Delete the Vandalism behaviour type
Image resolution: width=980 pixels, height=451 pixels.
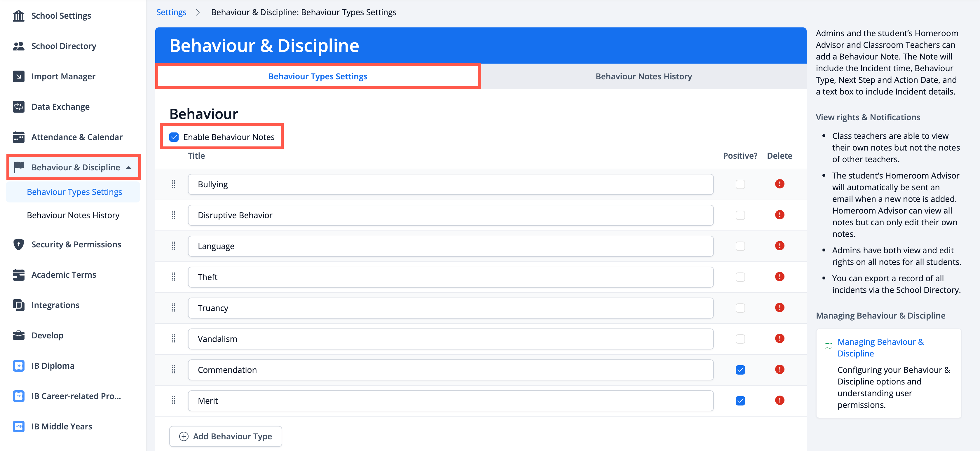[x=779, y=338]
